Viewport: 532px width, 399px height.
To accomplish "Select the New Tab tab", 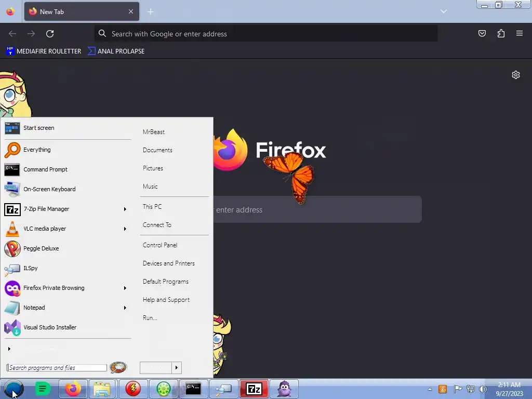I will (x=82, y=11).
